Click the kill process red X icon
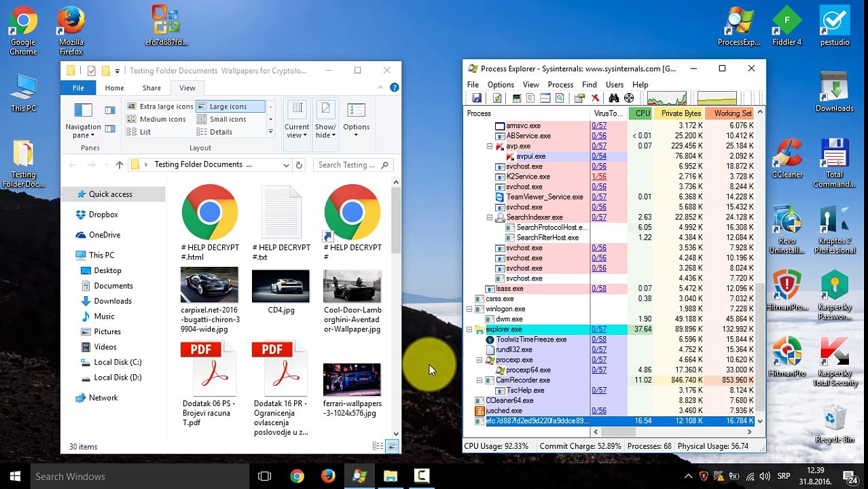Image resolution: width=868 pixels, height=489 pixels. (x=595, y=98)
